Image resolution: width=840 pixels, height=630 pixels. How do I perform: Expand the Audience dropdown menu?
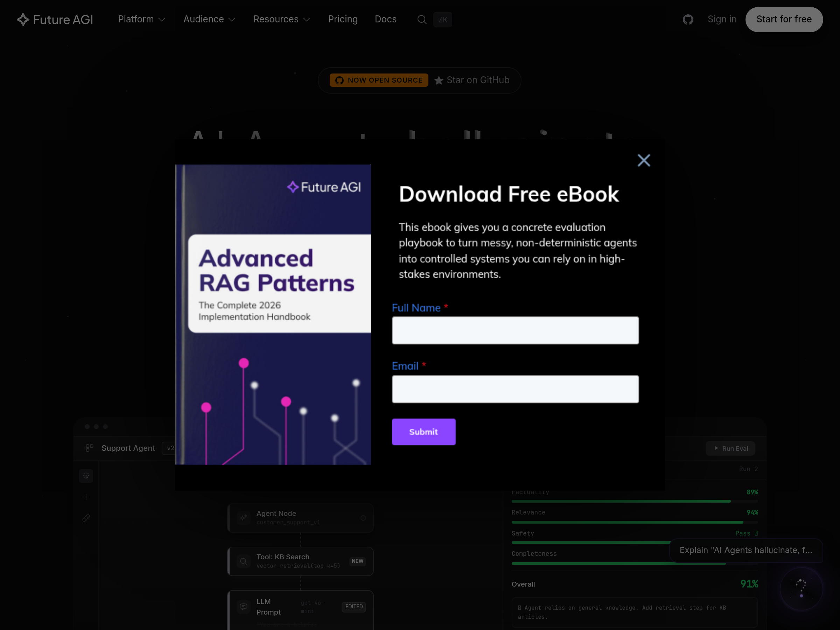[209, 19]
